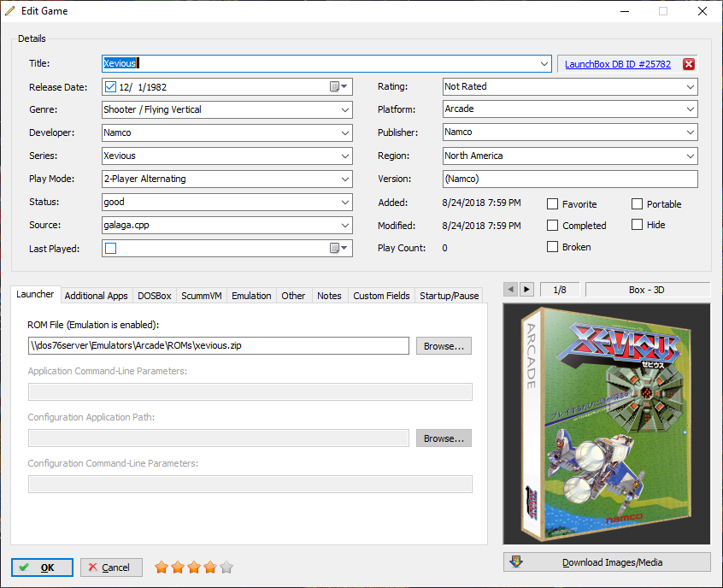The image size is (723, 588).
Task: Click the Version text field
Action: 570,179
